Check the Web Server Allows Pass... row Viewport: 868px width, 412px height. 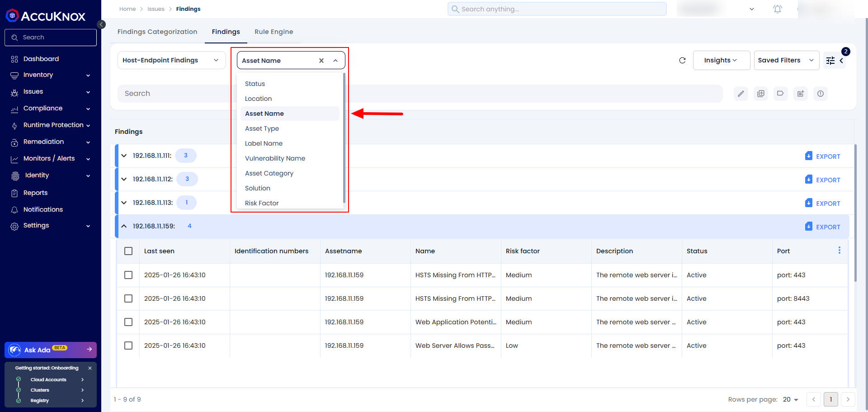[x=128, y=346]
